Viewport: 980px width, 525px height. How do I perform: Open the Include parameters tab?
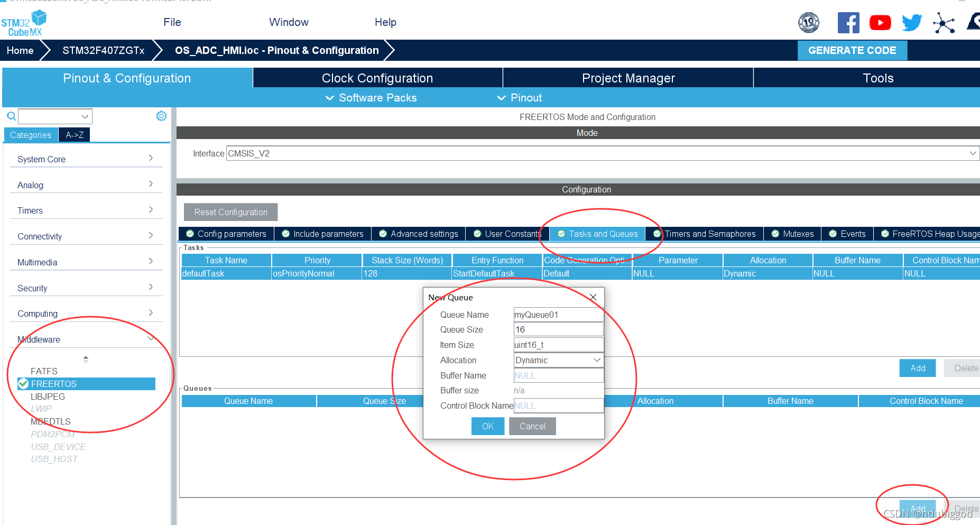(x=322, y=234)
